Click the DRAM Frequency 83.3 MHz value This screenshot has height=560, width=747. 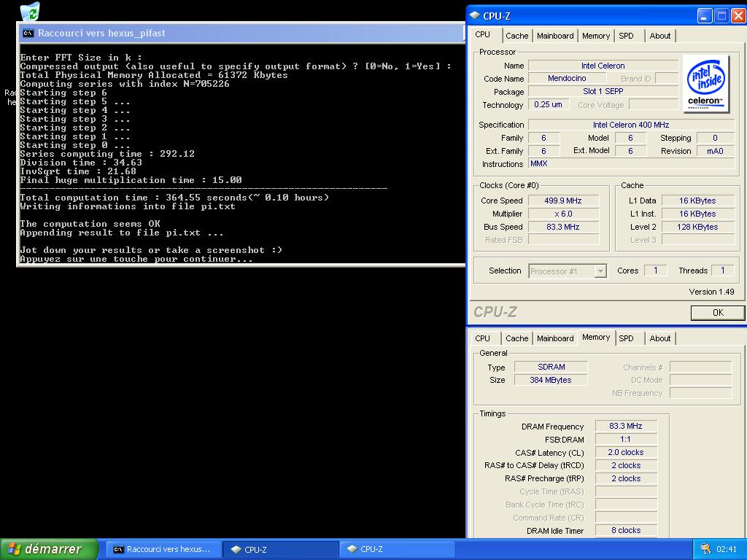tap(626, 426)
